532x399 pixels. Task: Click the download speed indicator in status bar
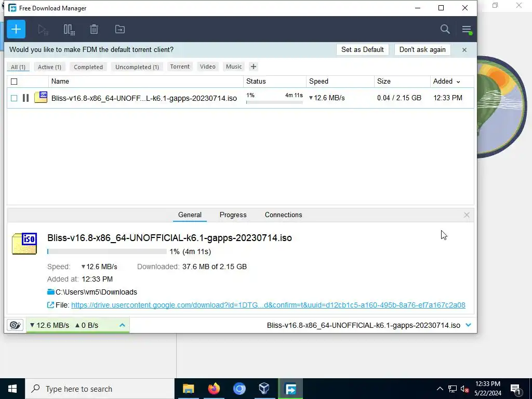[x=49, y=325]
